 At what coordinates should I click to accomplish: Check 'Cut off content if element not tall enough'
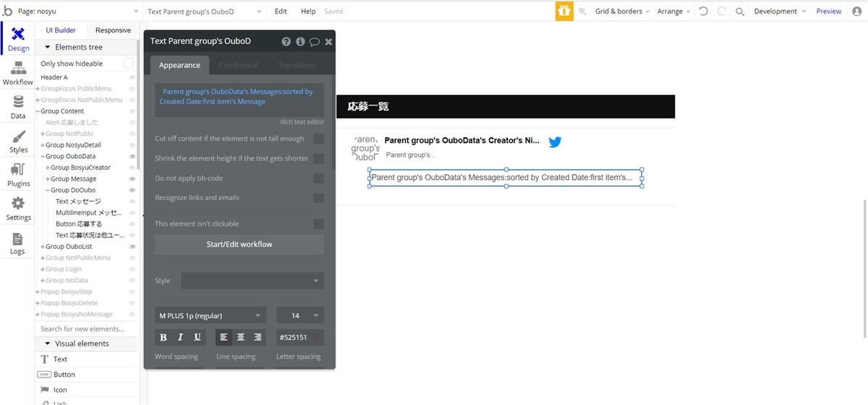point(318,139)
